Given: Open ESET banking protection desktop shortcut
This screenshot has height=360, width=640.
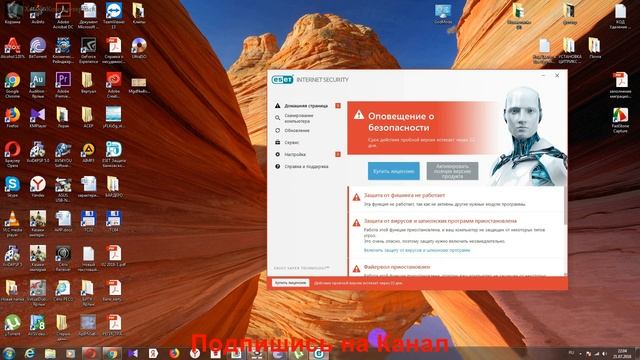Looking at the screenshot, I should [x=113, y=154].
